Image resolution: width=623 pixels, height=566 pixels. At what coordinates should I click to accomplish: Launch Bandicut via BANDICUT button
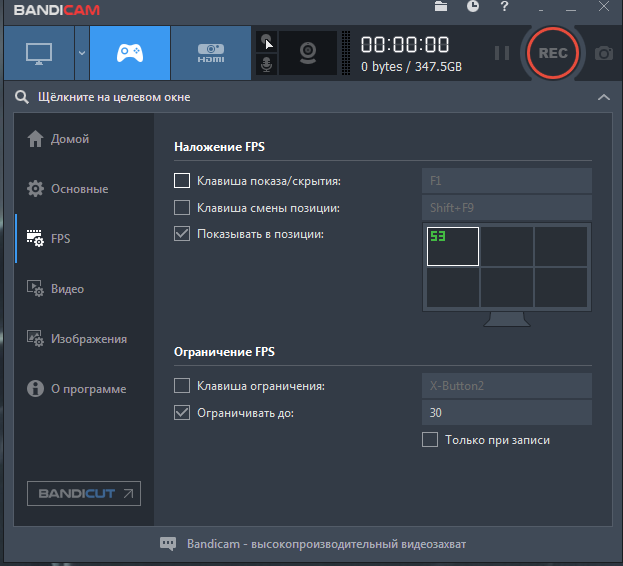point(84,493)
